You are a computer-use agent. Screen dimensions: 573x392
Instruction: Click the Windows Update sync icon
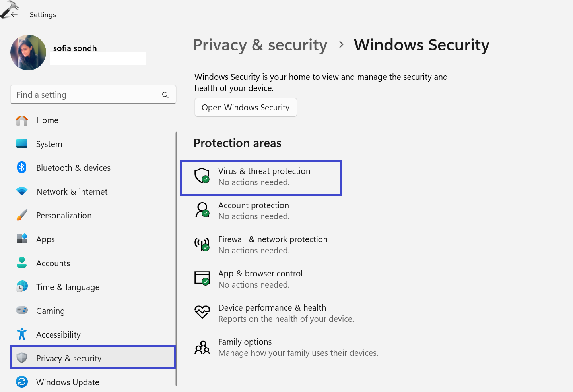coord(22,382)
